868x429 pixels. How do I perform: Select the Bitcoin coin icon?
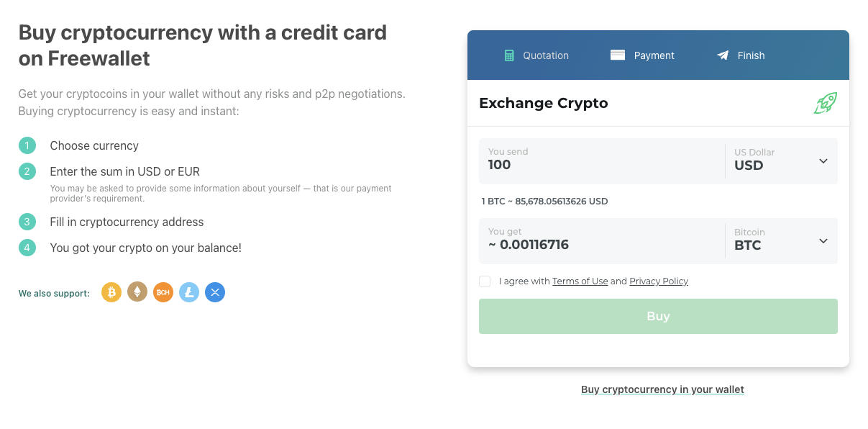[x=111, y=292]
